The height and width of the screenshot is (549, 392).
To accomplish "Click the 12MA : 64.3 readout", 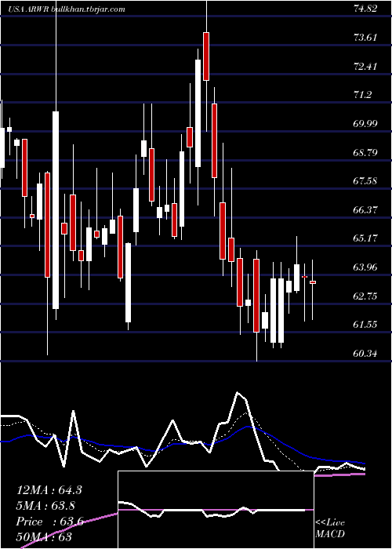I will point(49,490).
